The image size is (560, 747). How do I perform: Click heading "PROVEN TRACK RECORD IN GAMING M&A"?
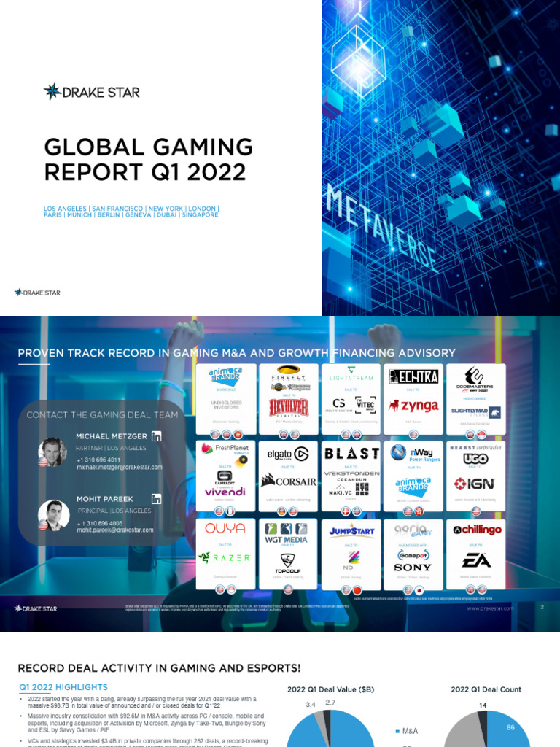point(236,353)
